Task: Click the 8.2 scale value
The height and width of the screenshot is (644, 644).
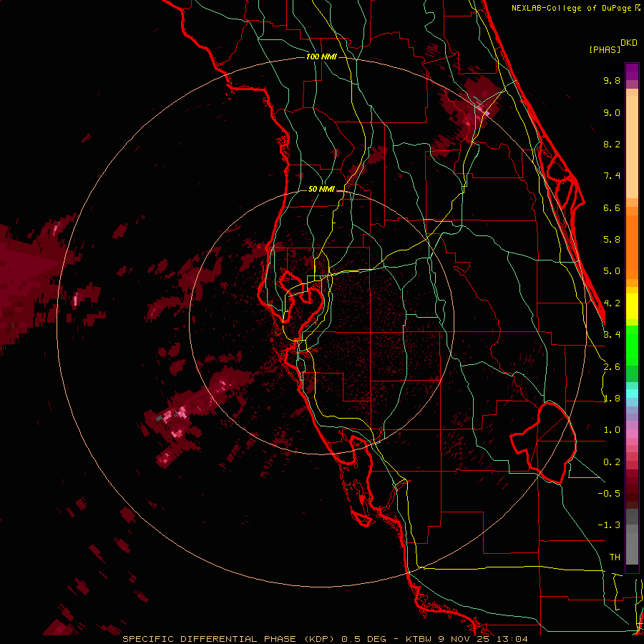Action: [612, 144]
